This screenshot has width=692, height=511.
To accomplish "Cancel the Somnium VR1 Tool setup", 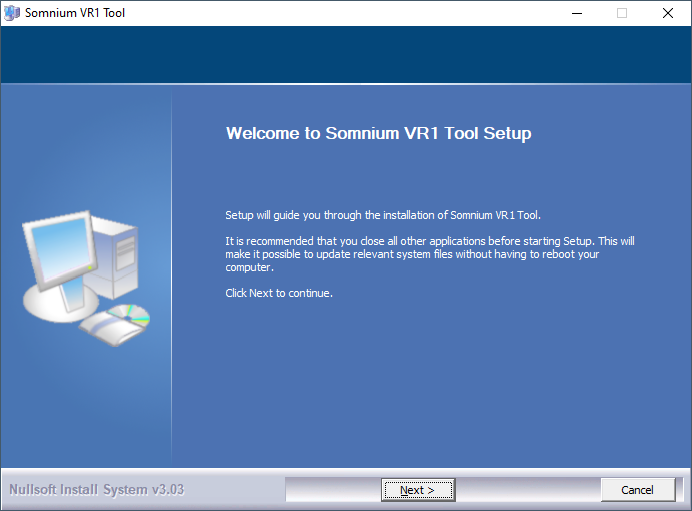I will pos(638,490).
